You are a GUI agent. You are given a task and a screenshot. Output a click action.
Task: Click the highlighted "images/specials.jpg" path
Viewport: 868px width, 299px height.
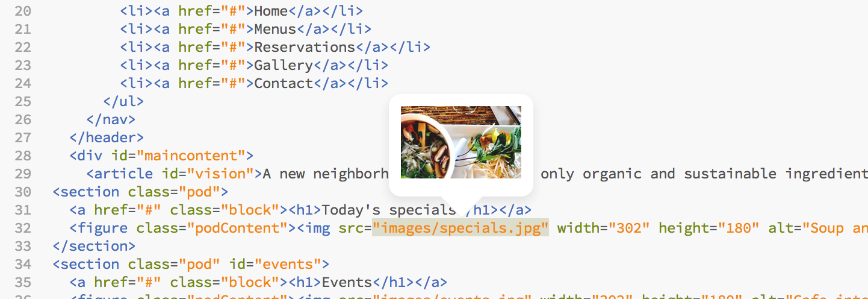tap(460, 228)
